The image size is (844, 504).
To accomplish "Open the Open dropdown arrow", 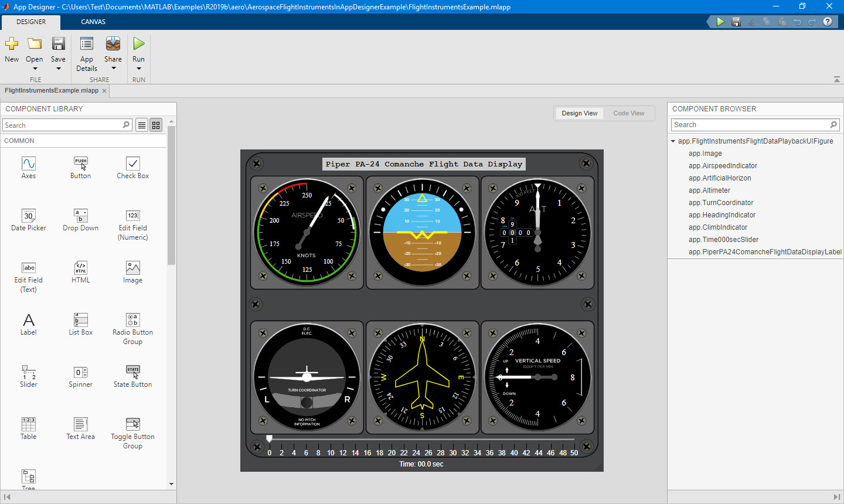I will (x=35, y=69).
